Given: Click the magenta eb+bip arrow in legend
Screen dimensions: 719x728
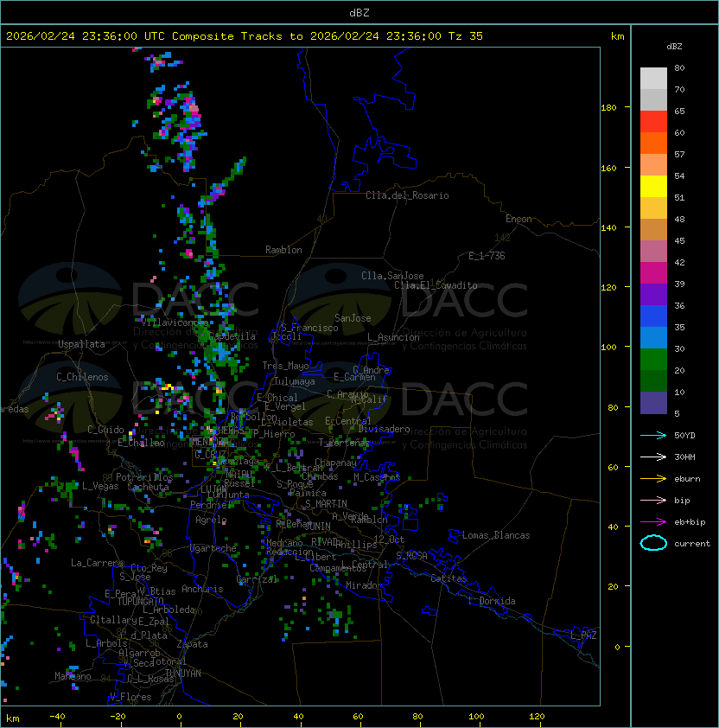Looking at the screenshot, I should point(653,522).
